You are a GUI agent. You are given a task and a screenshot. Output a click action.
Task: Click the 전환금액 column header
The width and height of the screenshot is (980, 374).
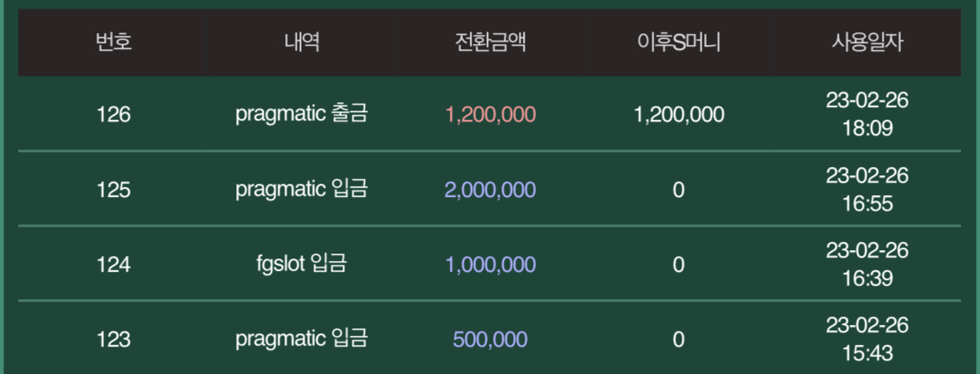click(x=490, y=42)
